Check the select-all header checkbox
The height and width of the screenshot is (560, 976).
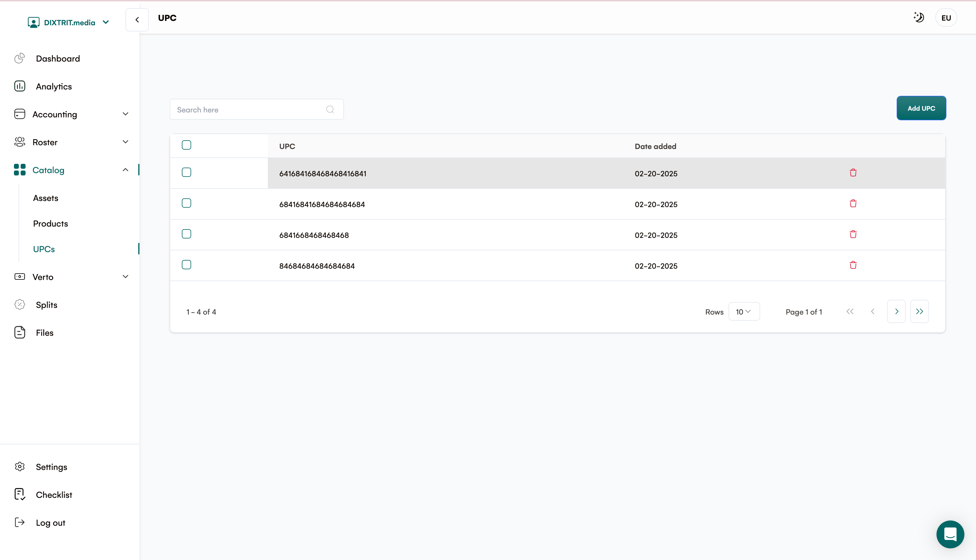pos(186,145)
